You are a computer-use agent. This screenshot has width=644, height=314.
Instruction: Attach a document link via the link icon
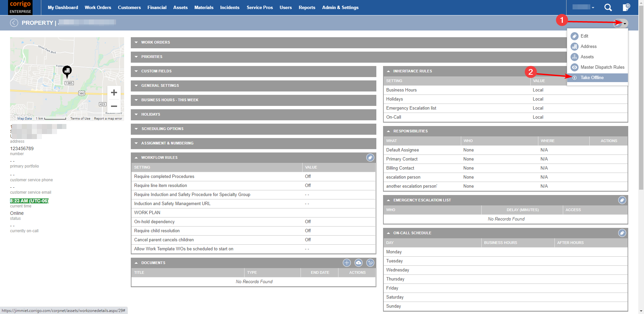tap(370, 263)
